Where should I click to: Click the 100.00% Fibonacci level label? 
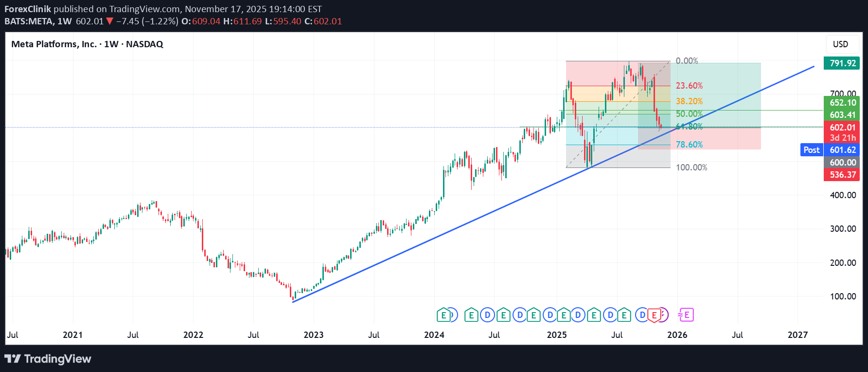[x=691, y=167]
